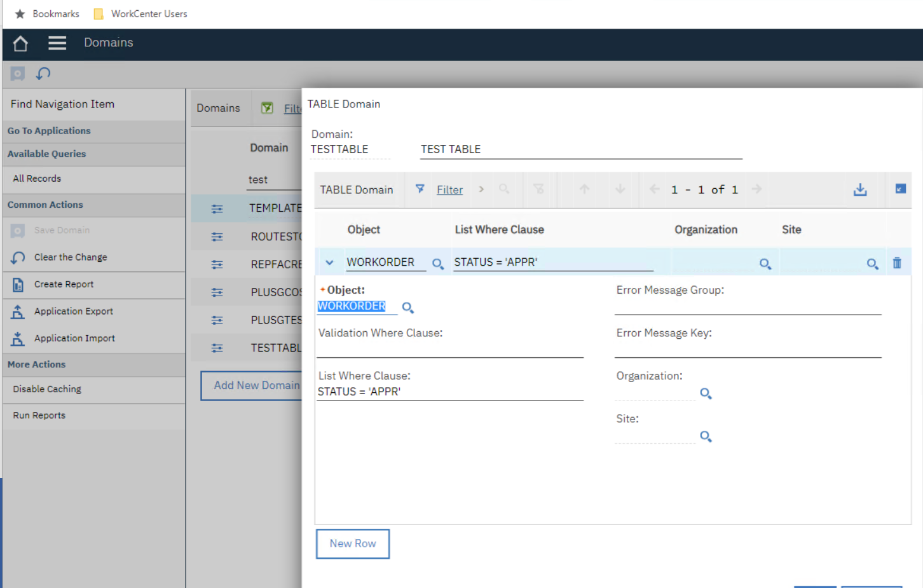This screenshot has height=588, width=923.
Task: Click the Domain filter field containing test
Action: pyautogui.click(x=275, y=180)
